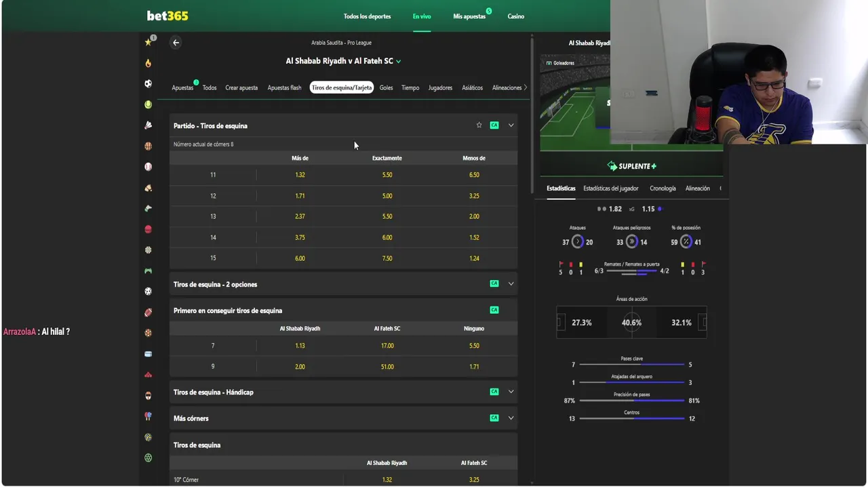Open the Cronología tab

tap(663, 188)
